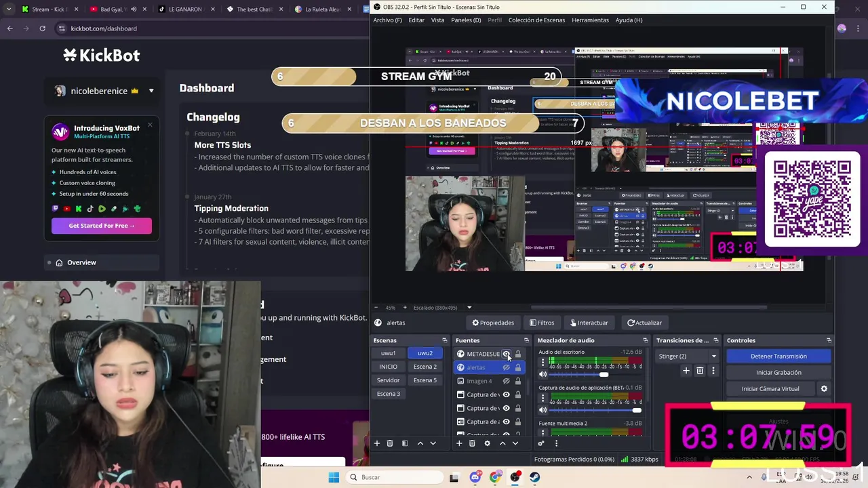The image size is (868, 488).
Task: Remove transition with trash icon
Action: (700, 371)
